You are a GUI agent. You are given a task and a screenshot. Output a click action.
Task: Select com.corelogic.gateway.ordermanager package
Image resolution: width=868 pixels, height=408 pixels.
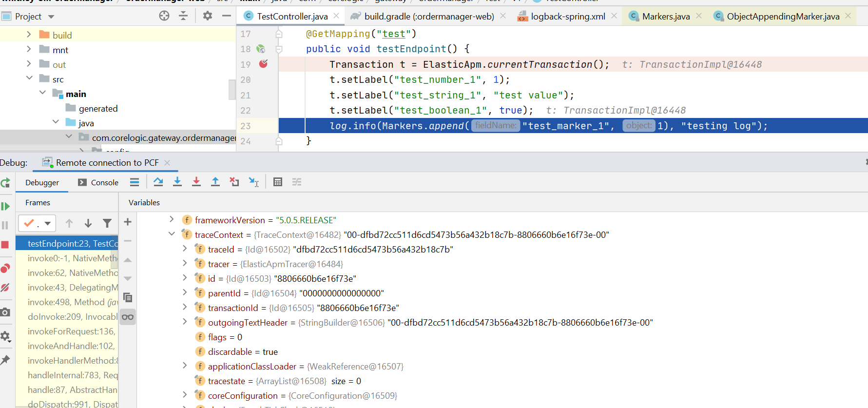click(x=164, y=137)
